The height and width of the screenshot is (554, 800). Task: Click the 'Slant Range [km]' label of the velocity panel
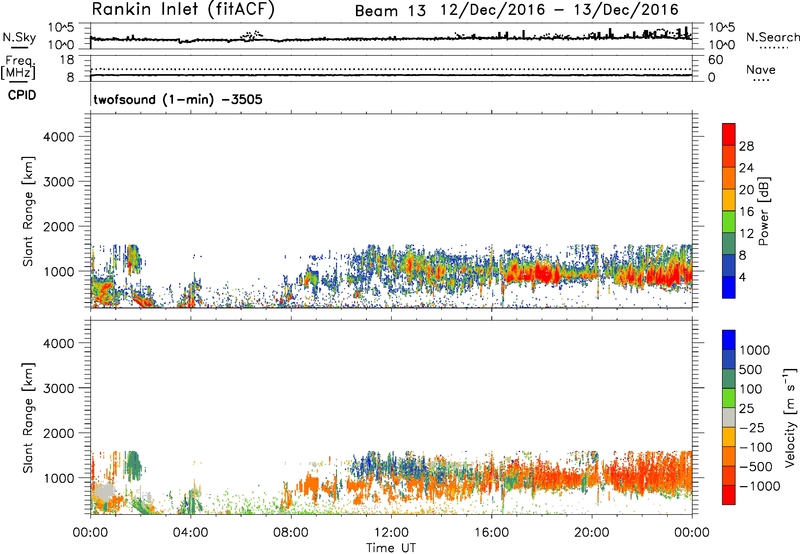point(28,417)
